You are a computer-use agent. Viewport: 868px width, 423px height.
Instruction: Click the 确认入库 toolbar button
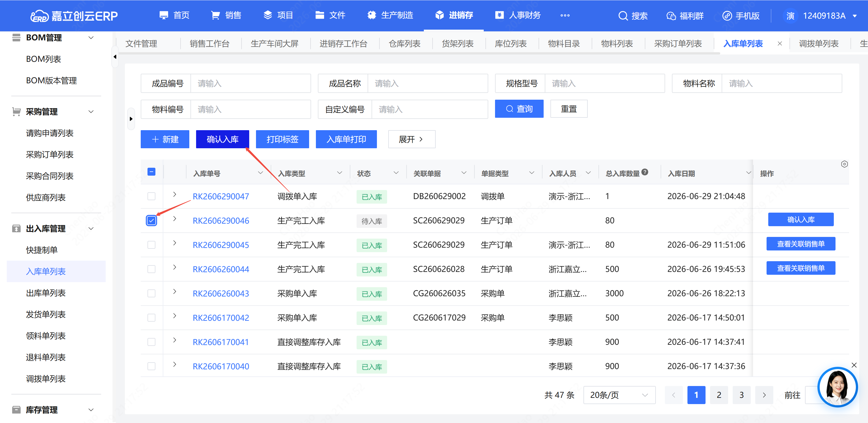point(222,139)
